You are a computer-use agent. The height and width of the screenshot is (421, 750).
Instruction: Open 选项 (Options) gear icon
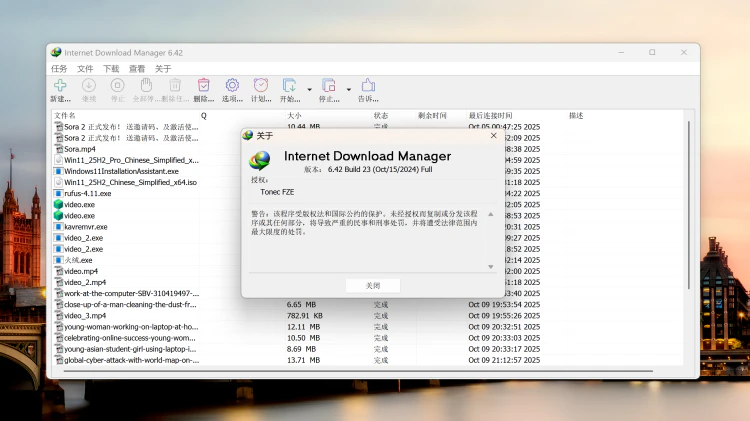tap(232, 87)
